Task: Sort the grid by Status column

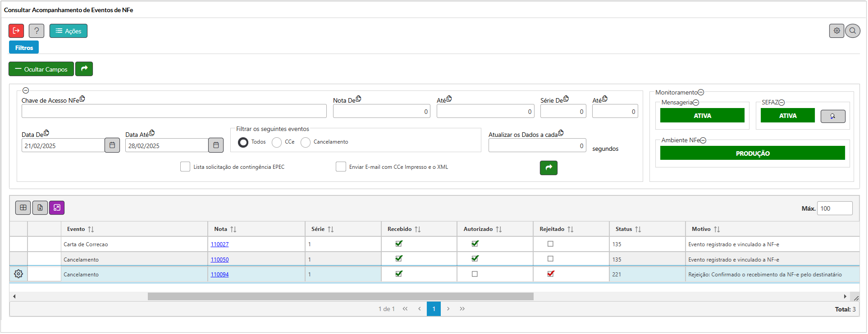Action: coord(638,229)
